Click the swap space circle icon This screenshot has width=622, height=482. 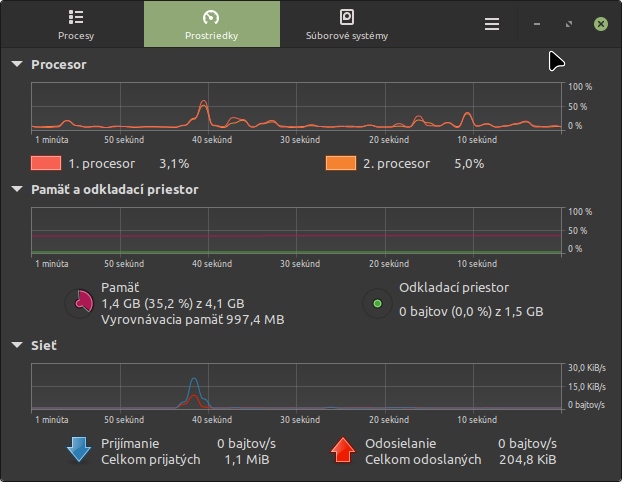click(x=376, y=303)
